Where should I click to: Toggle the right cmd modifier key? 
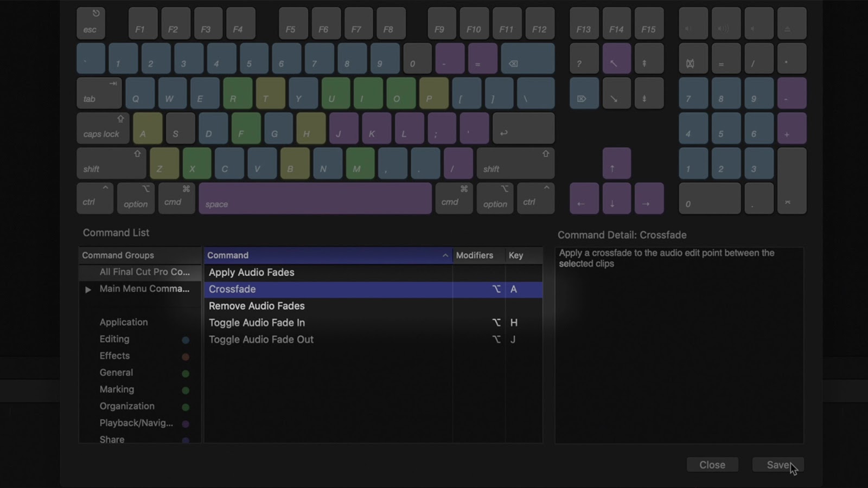[x=454, y=198]
